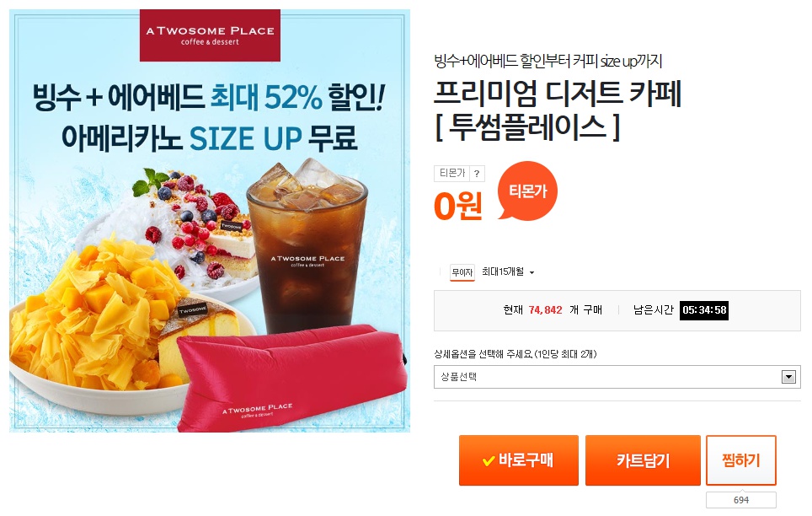Add item with 카트담기 button
This screenshot has height=516, width=812.
tap(643, 460)
